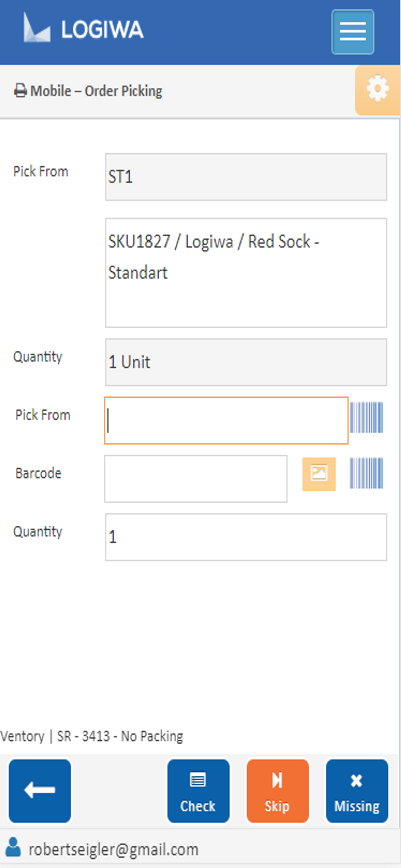401x868 pixels.
Task: Show the product image with the picture icon
Action: tap(319, 474)
